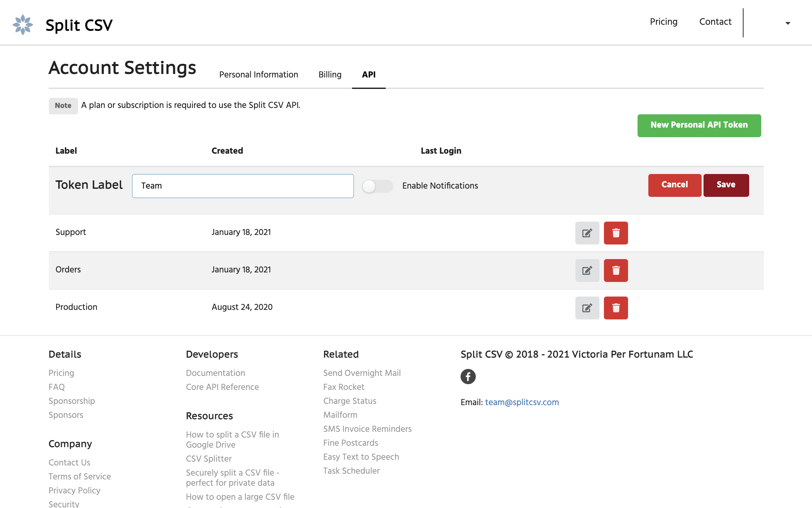Open Fax Rocket link
Viewport: 812px width, 508px height.
point(344,387)
